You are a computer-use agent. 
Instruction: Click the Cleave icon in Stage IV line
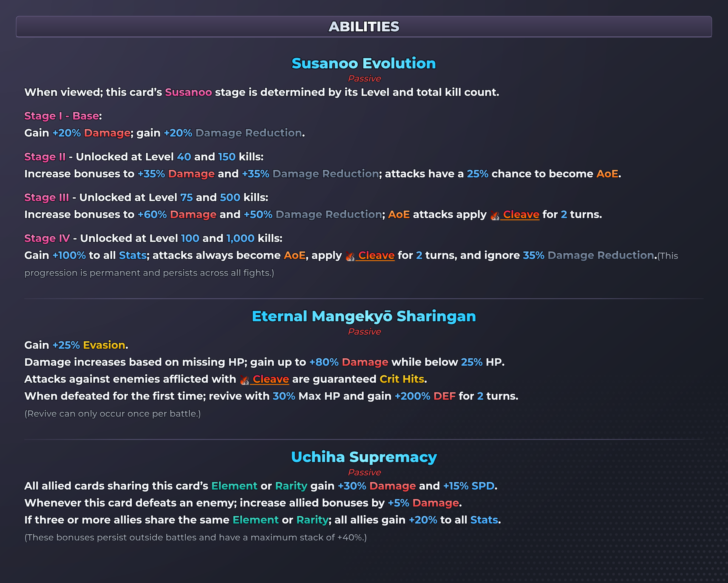point(350,256)
